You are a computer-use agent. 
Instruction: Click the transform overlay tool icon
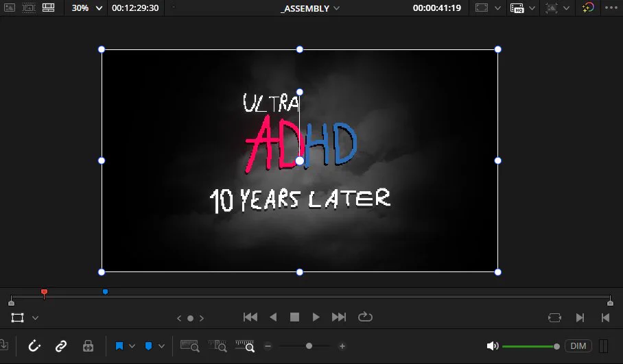[x=17, y=317]
